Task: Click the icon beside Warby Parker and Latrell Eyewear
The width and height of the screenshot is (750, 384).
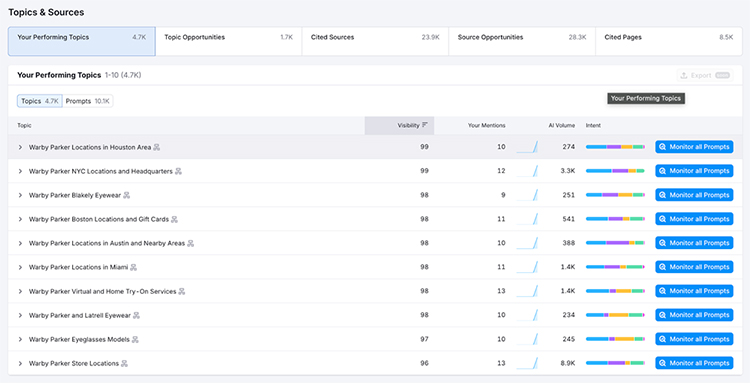Action: (136, 316)
